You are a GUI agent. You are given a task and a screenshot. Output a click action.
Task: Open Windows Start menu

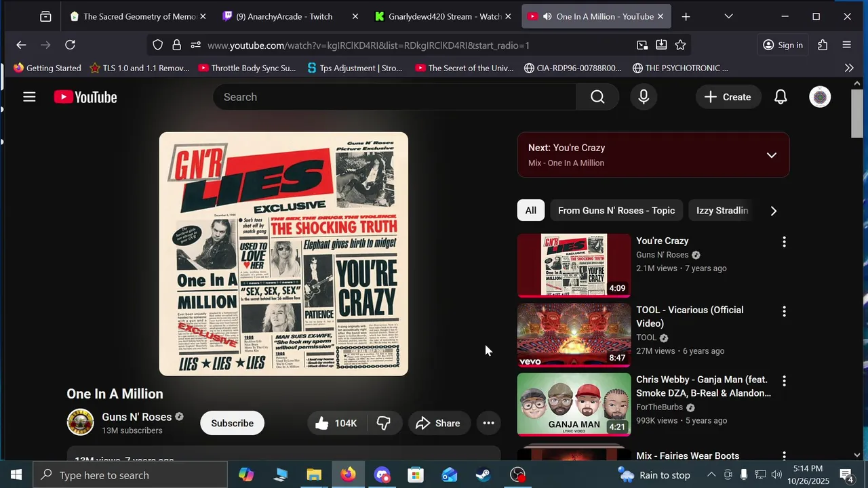pos(16,474)
